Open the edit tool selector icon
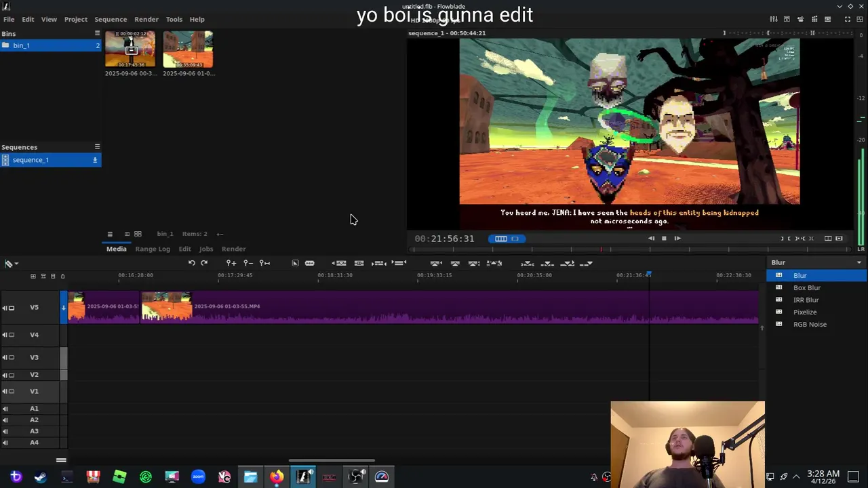Image resolution: width=868 pixels, height=488 pixels. click(11, 263)
